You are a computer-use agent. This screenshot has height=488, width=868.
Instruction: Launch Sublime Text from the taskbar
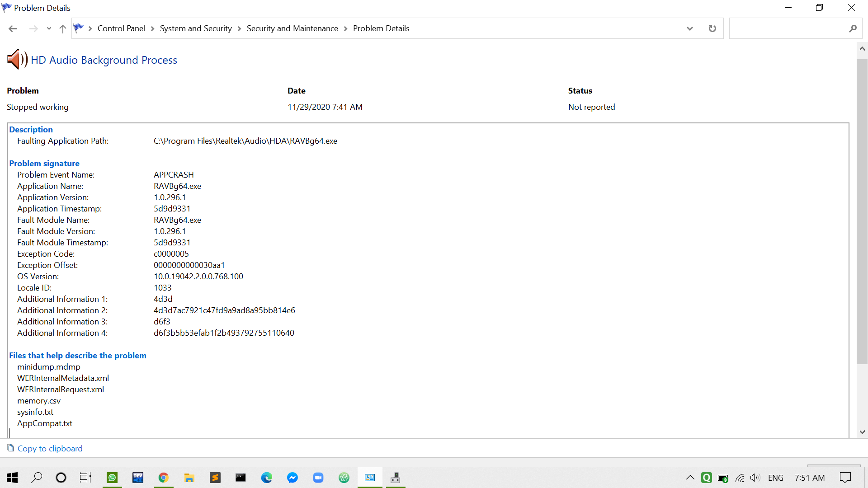point(215,478)
